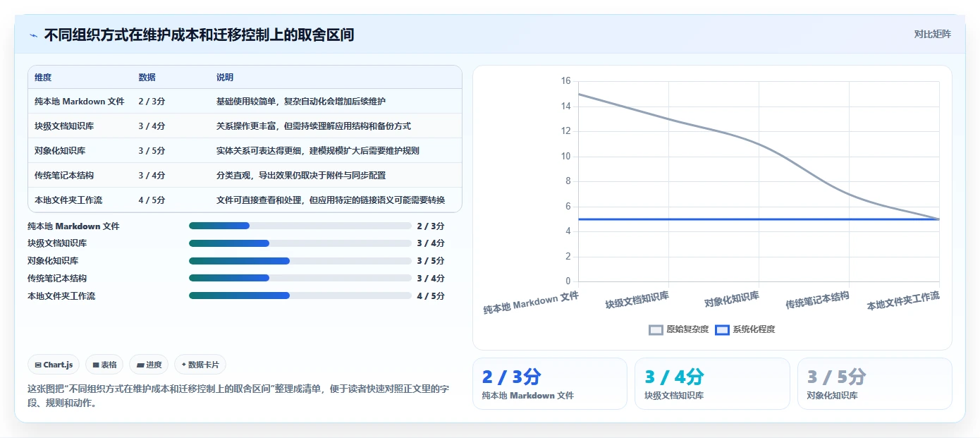The width and height of the screenshot is (980, 438).
Task: Click the table cell 4 / 5分
Action: (152, 200)
